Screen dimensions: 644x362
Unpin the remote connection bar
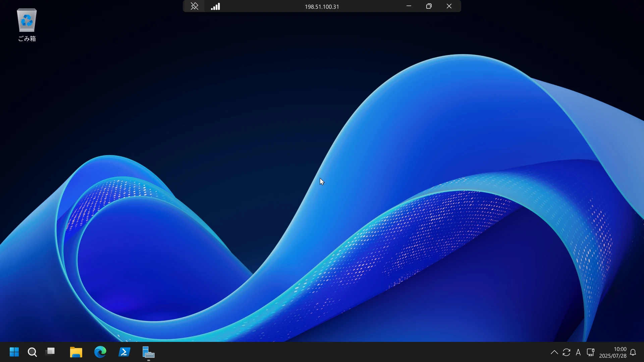[x=195, y=6]
